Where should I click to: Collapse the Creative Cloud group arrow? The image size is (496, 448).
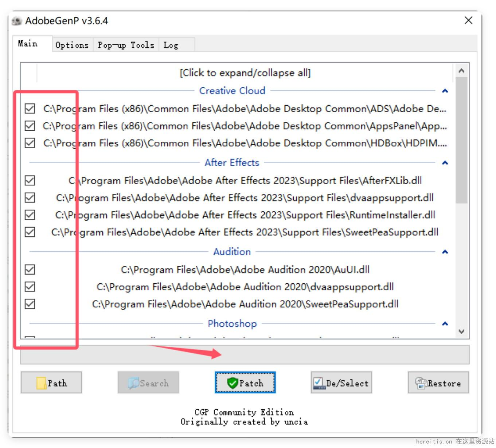point(445,91)
